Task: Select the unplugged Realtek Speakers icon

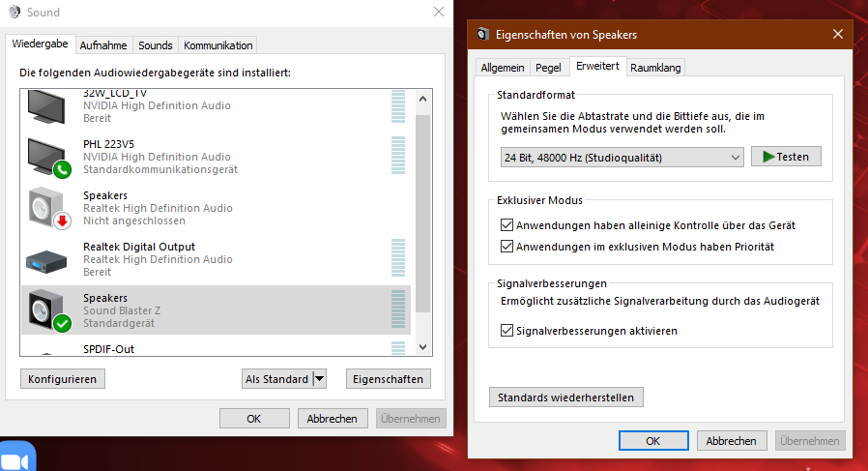Action: (x=48, y=208)
